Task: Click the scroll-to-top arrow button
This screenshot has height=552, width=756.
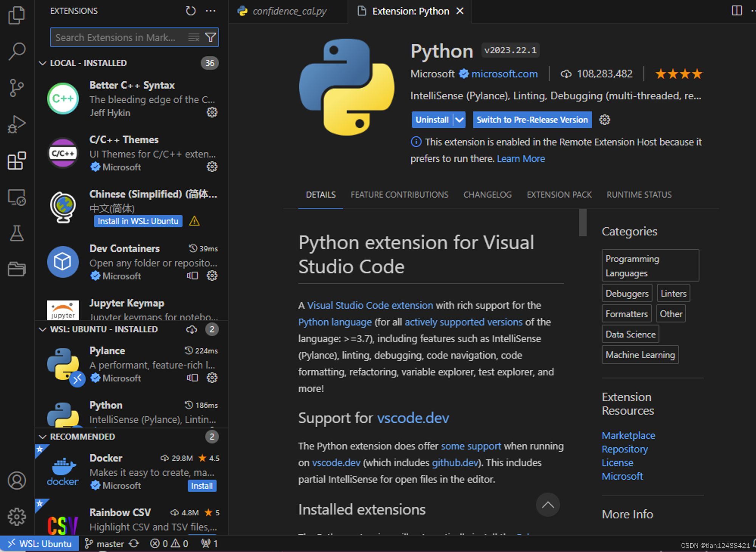Action: point(548,505)
